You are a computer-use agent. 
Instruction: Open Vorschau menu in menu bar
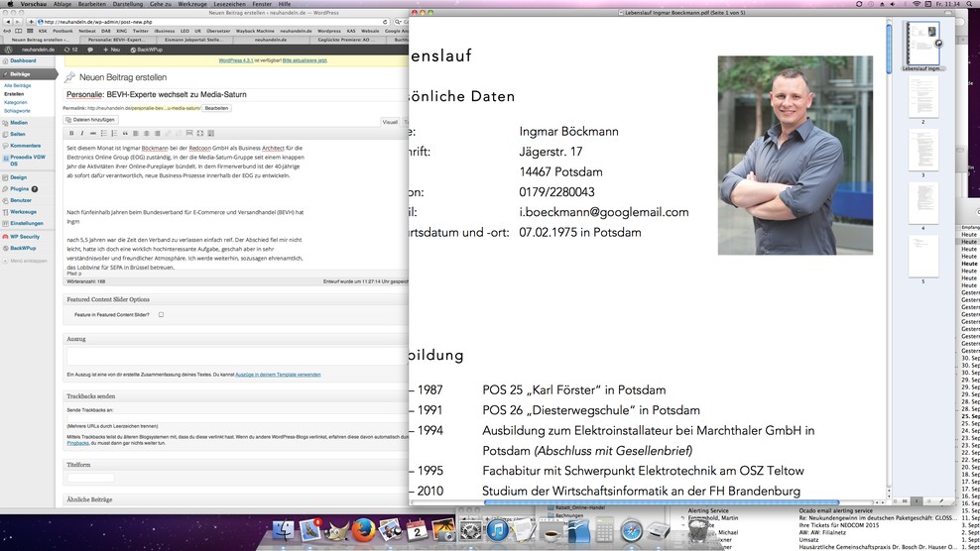(x=33, y=4)
